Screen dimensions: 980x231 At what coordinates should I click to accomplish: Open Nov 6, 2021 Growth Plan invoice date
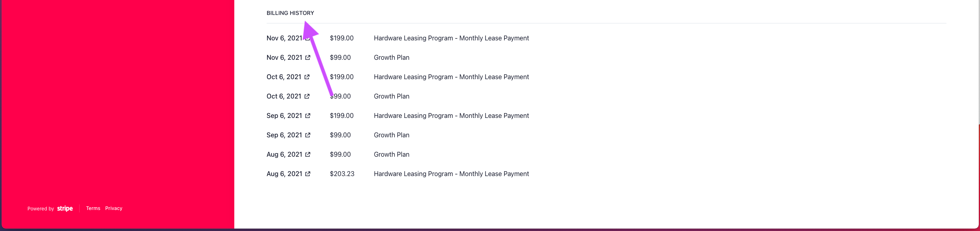284,57
